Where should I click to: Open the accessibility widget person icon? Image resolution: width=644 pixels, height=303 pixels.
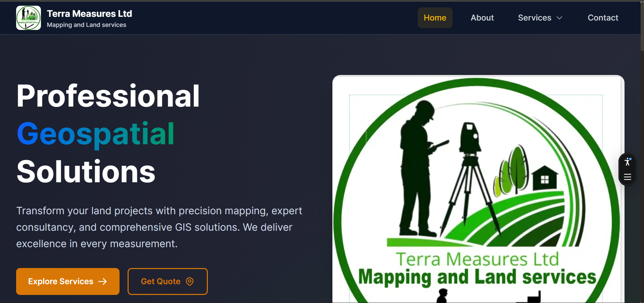[x=627, y=162]
